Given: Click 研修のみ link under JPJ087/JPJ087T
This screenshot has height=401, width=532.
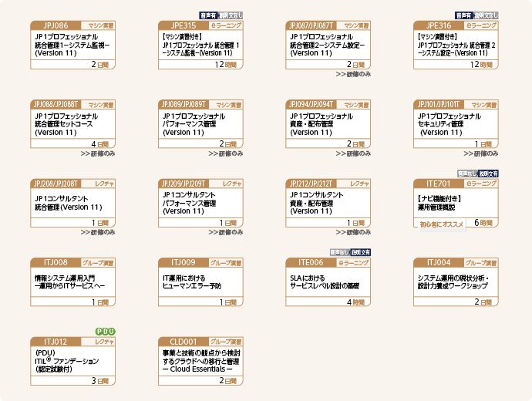Looking at the screenshot, I should (353, 74).
